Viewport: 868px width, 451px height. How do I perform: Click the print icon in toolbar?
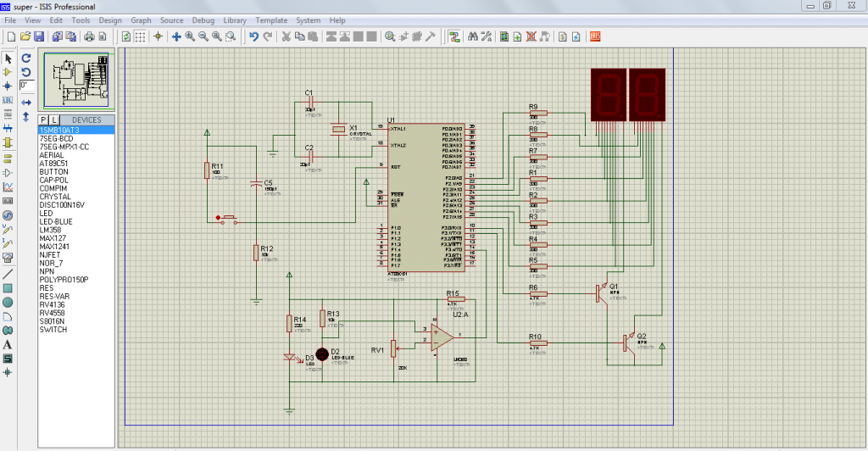point(87,36)
